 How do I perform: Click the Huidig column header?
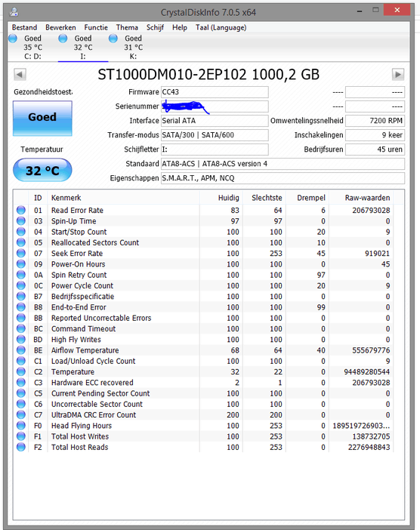click(x=221, y=198)
